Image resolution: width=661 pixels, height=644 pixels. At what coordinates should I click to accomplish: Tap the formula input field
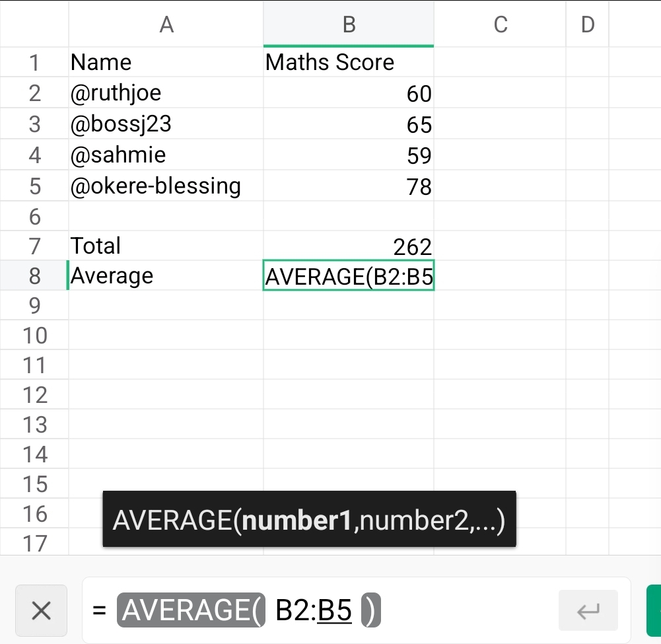[x=357, y=610]
